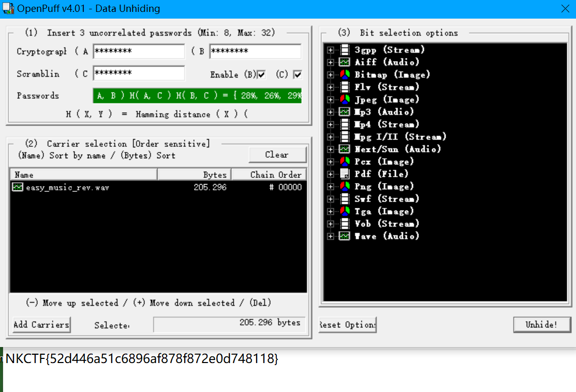Click the Wave (Audio) icon

tap(345, 236)
